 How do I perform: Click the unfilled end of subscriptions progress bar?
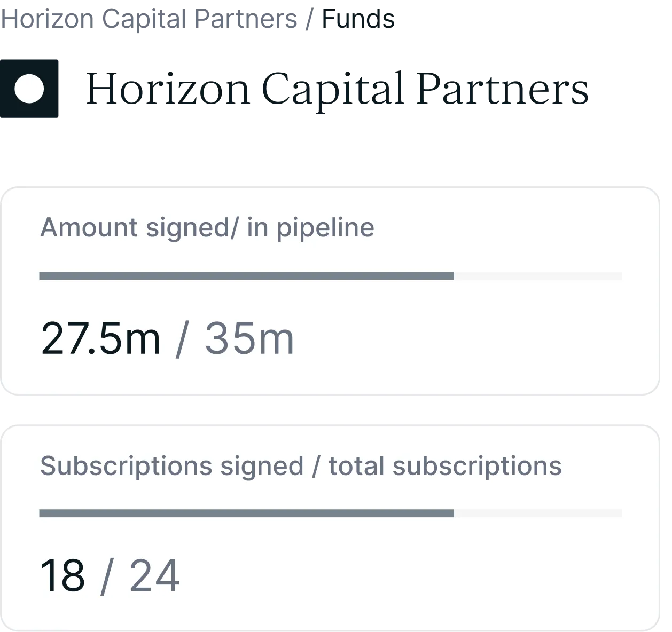pyautogui.click(x=538, y=513)
